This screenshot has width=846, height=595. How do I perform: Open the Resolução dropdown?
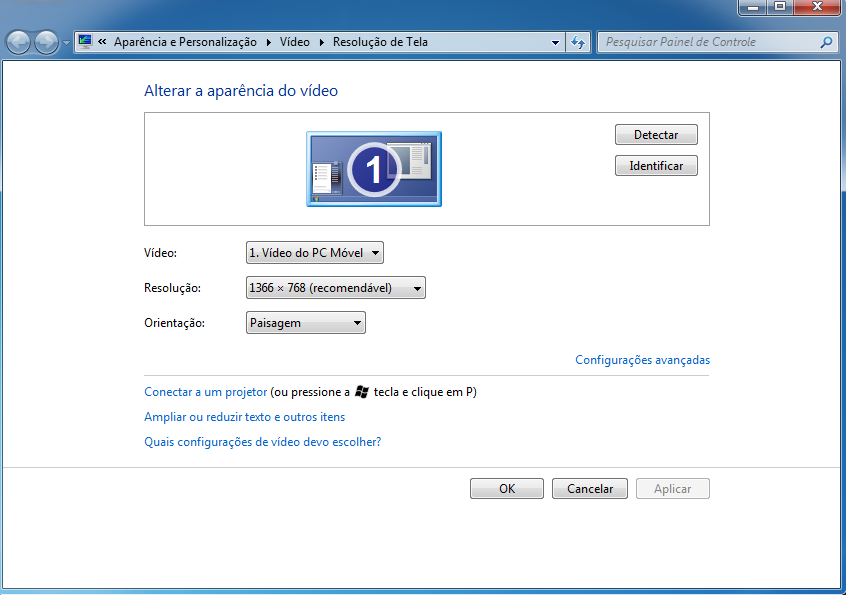click(x=336, y=288)
